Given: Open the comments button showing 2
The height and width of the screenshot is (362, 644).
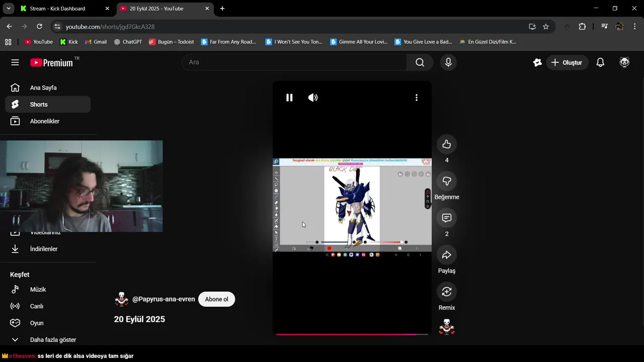Looking at the screenshot, I should tap(447, 218).
